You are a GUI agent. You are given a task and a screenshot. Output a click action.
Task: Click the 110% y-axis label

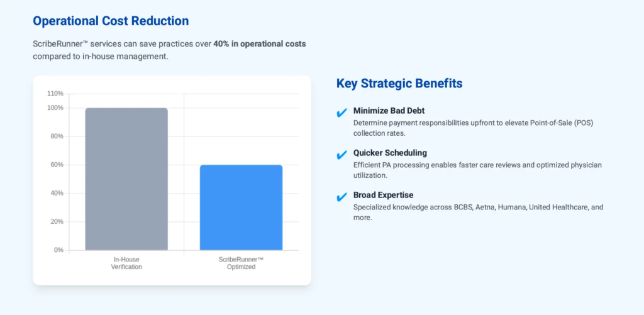tap(55, 94)
